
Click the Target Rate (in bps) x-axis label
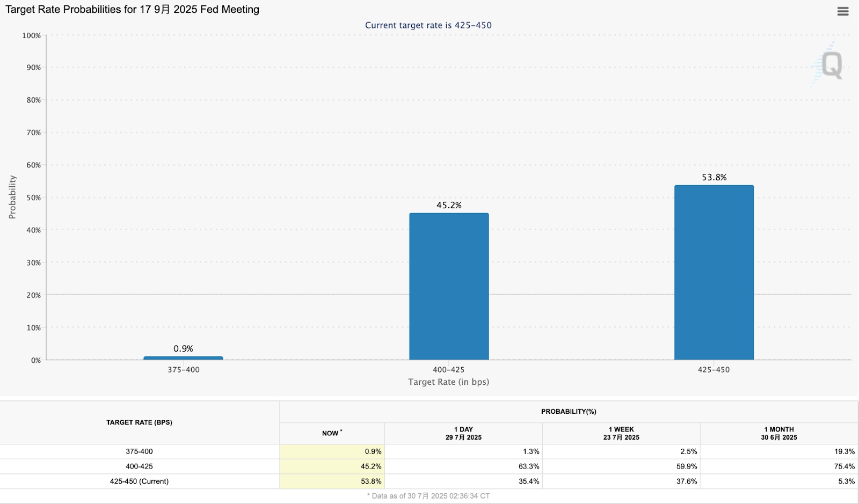[448, 382]
